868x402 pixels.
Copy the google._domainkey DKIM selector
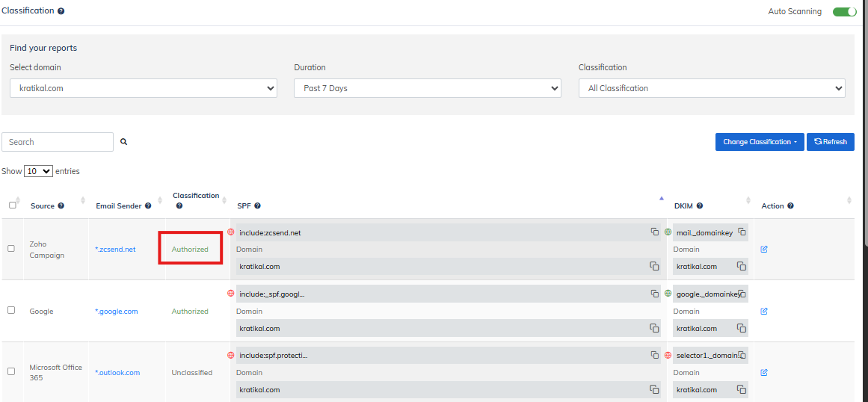(742, 294)
